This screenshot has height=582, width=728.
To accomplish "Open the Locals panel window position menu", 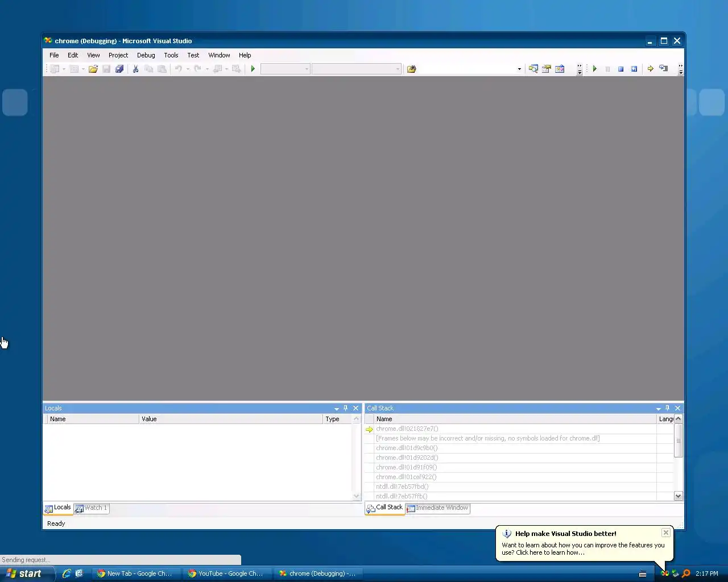I will [x=336, y=409].
